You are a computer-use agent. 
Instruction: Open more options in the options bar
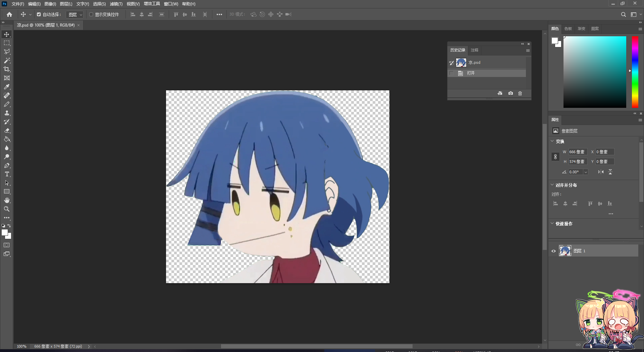[x=219, y=14]
